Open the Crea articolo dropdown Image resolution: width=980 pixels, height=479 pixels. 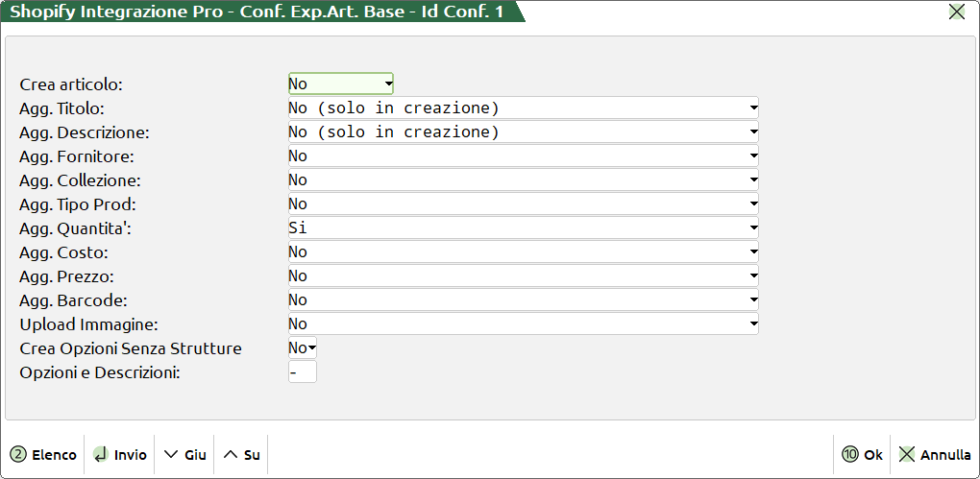pyautogui.click(x=341, y=84)
